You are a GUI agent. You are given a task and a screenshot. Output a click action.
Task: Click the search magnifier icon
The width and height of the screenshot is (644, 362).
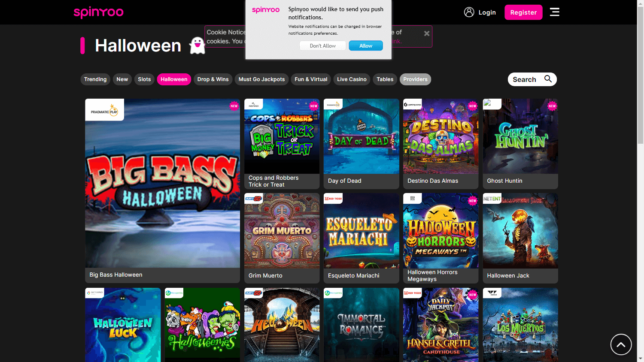pyautogui.click(x=548, y=79)
